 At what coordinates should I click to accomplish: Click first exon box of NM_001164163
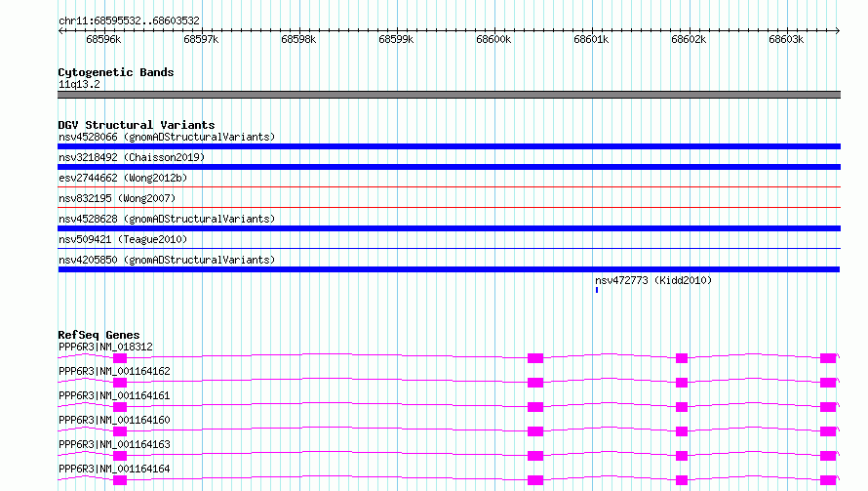(120, 456)
